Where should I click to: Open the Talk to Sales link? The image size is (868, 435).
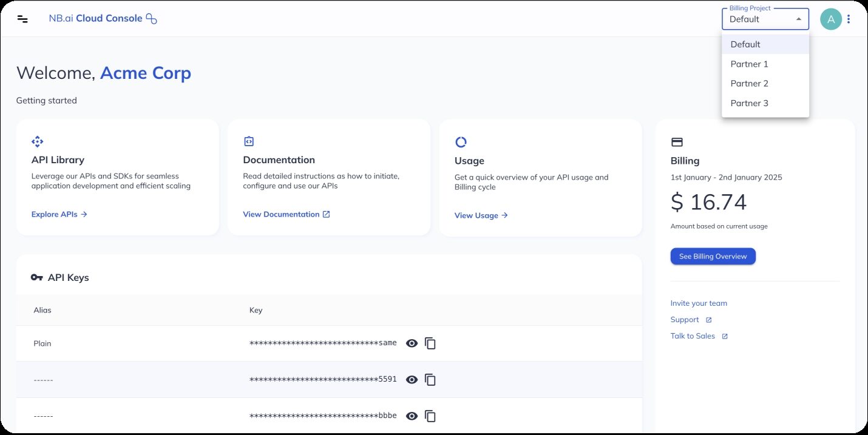693,336
